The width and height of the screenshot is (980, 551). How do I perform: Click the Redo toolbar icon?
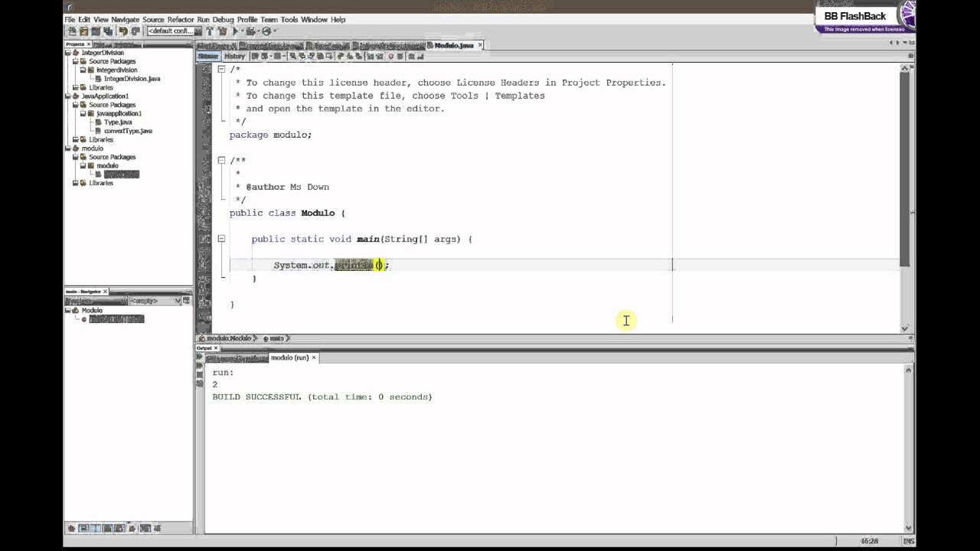(x=136, y=31)
